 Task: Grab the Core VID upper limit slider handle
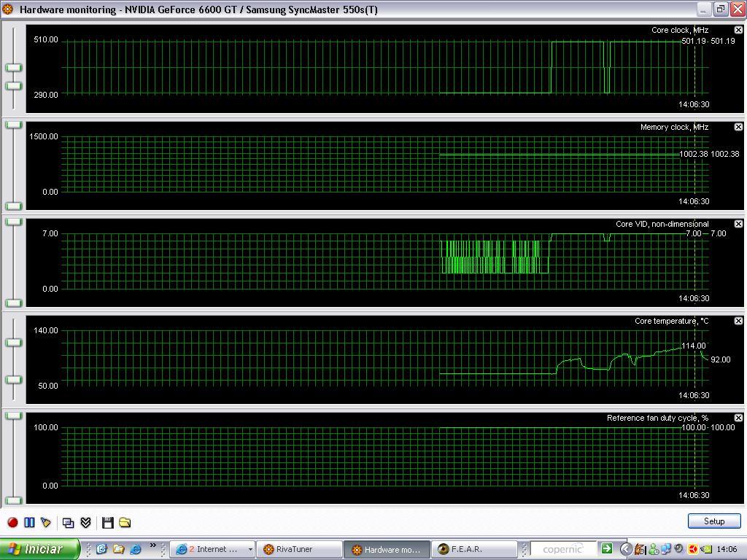pos(14,222)
